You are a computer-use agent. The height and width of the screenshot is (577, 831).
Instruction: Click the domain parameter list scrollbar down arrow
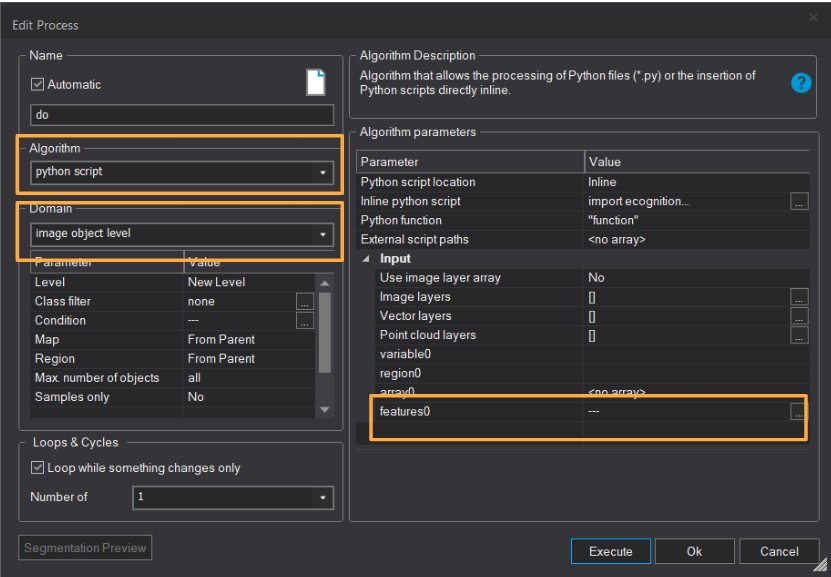pyautogui.click(x=323, y=410)
